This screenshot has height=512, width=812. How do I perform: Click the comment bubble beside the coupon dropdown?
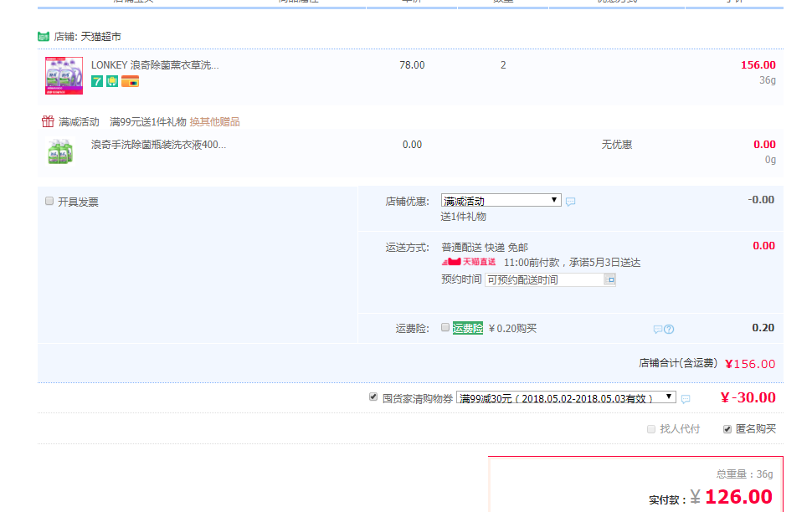pyautogui.click(x=686, y=398)
